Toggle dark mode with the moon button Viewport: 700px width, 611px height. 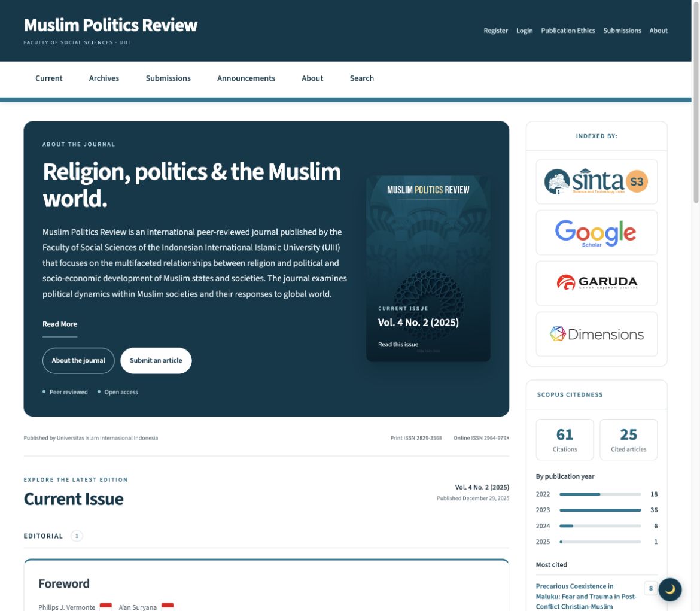[669, 589]
